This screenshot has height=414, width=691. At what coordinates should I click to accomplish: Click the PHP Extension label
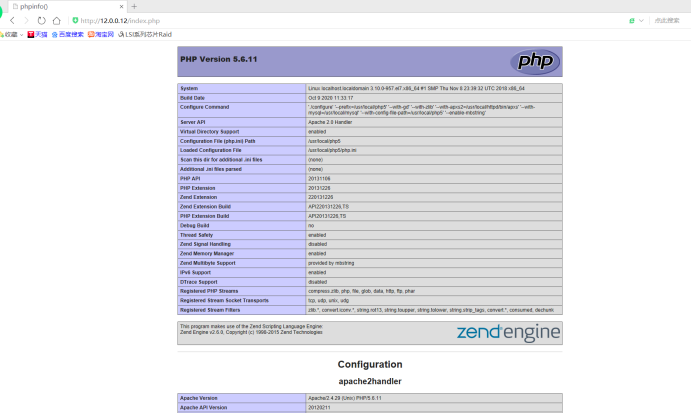click(x=197, y=188)
